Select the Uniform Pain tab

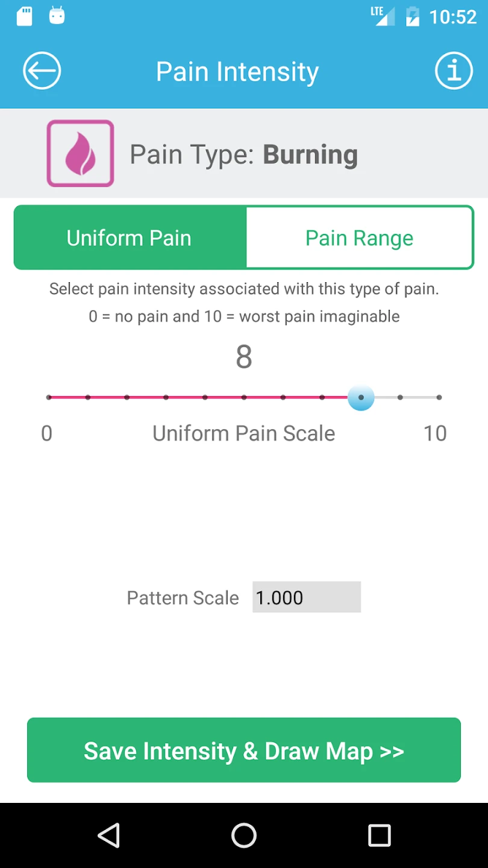pyautogui.click(x=130, y=238)
